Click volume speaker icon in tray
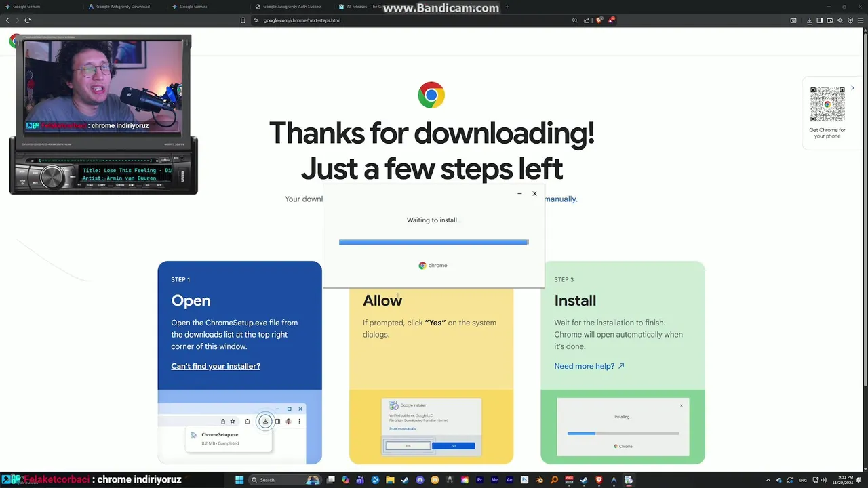This screenshot has height=488, width=868. coord(824,480)
